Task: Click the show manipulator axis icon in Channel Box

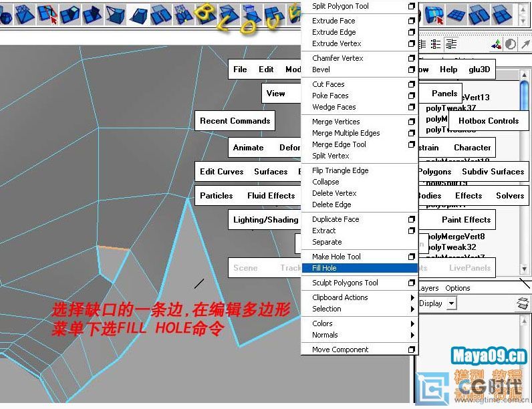Action: point(497,44)
